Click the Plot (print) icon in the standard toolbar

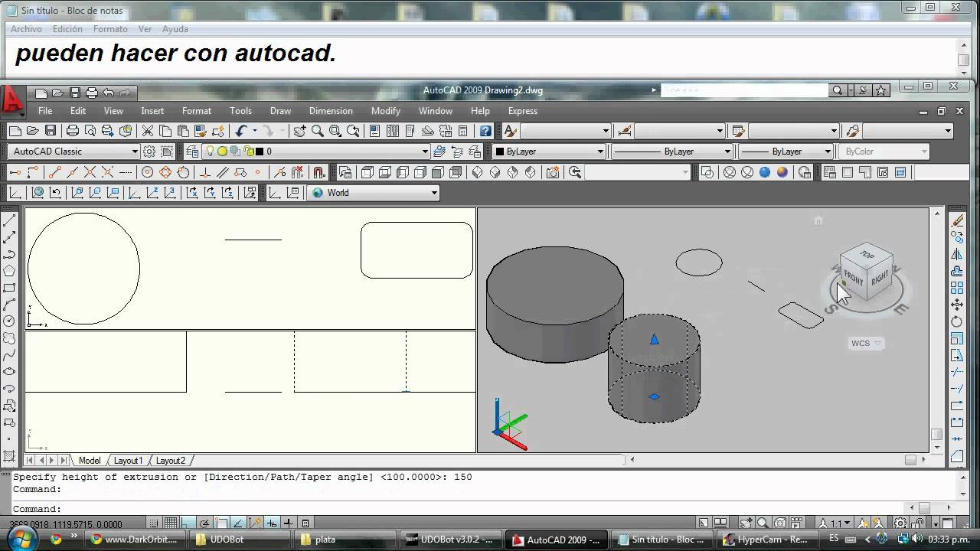point(73,131)
